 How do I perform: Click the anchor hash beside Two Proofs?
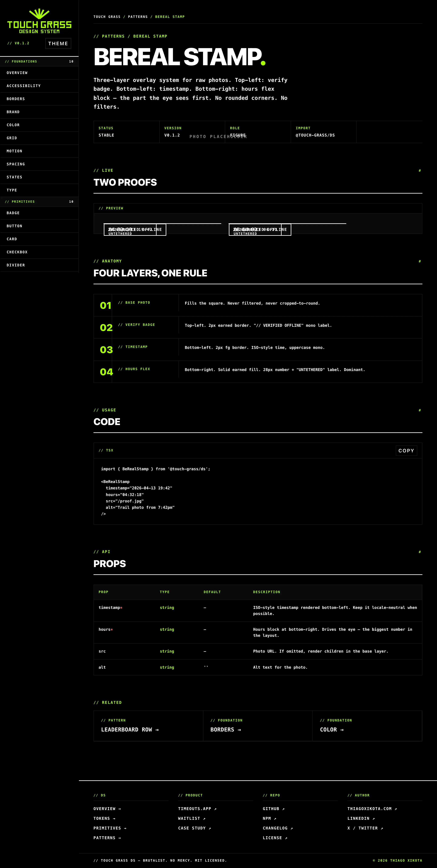point(420,171)
